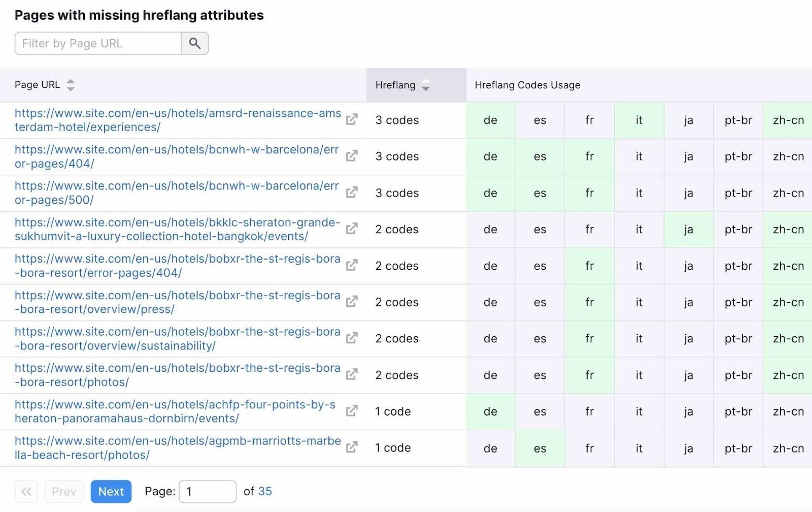Select the Hreflang Codes Usage column header
This screenshot has width=812, height=512.
pos(528,85)
